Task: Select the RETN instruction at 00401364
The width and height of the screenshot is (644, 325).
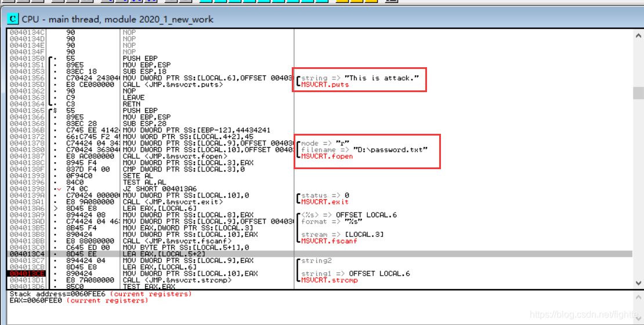Action: pyautogui.click(x=132, y=104)
